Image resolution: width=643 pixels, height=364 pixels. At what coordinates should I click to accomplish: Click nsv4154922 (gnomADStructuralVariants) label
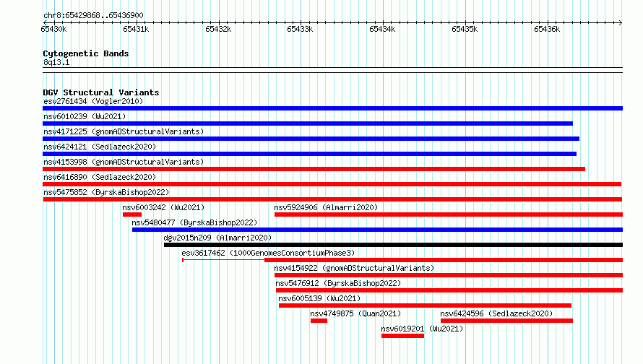354,268
